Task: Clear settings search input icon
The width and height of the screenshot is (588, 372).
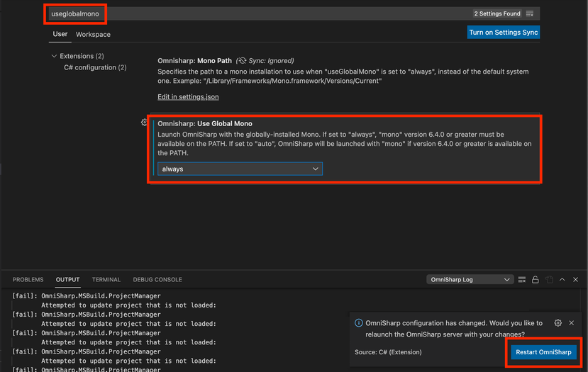Action: (530, 14)
